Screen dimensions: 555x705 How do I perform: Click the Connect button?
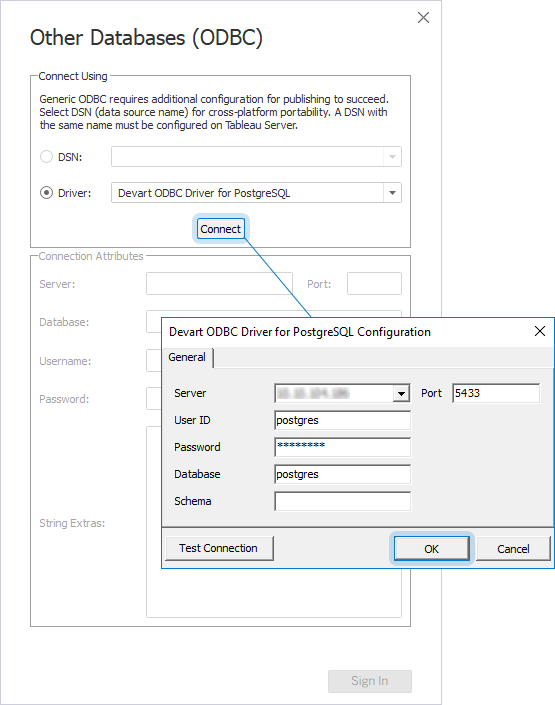point(220,229)
